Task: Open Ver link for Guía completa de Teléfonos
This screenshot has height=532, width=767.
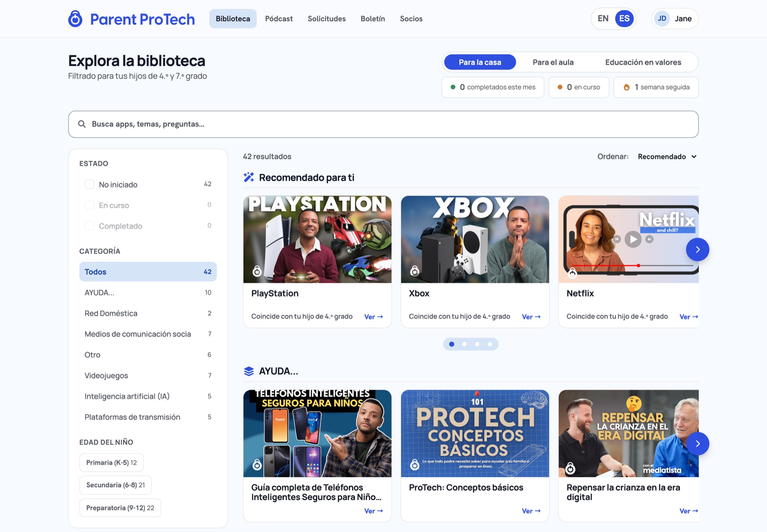Action: click(x=374, y=511)
